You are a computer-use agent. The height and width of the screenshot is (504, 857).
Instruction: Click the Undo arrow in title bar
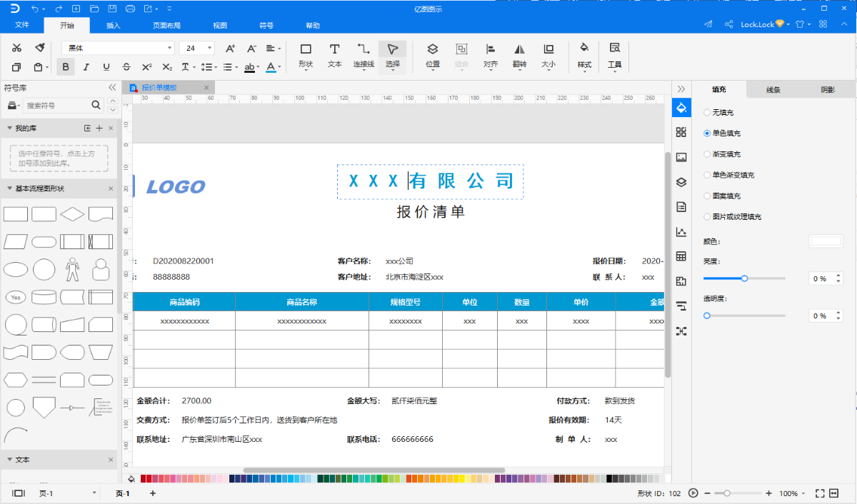36,9
